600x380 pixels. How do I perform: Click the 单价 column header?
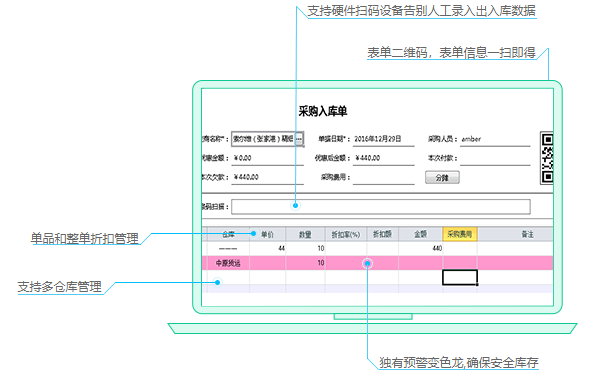(x=267, y=234)
